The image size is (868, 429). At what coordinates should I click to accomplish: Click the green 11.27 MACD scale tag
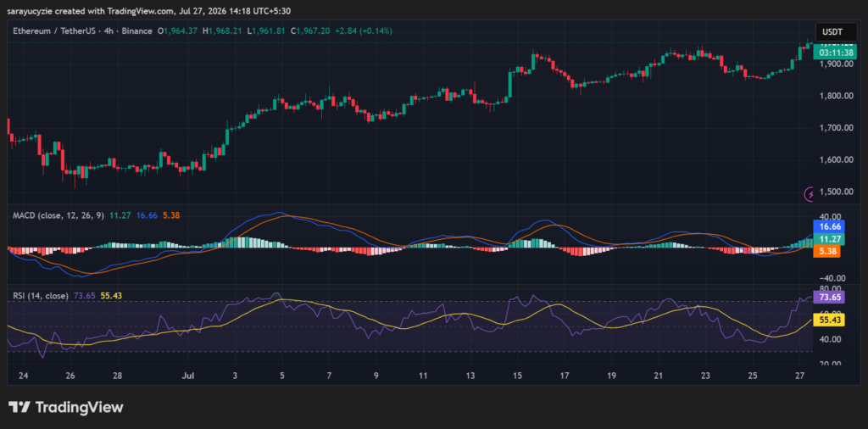(x=828, y=238)
